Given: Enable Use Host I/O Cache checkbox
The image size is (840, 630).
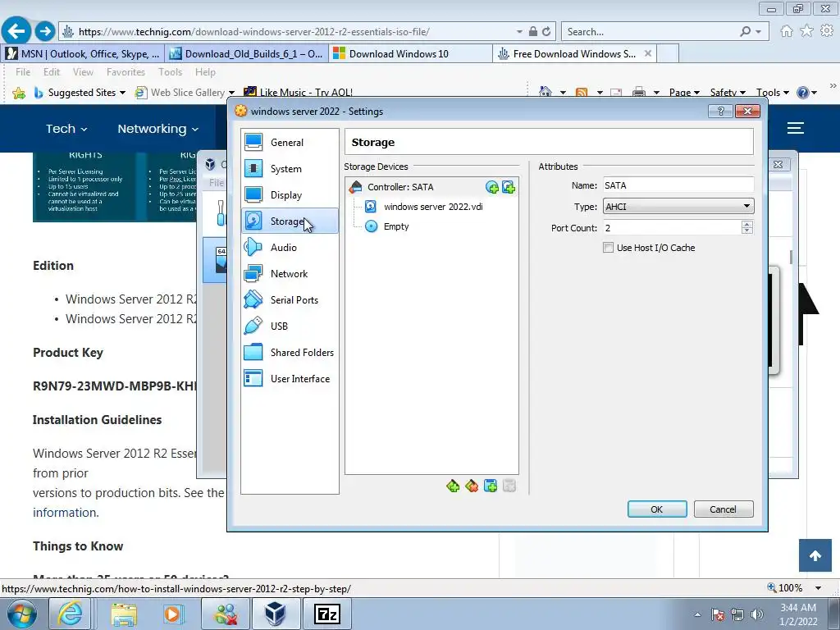Looking at the screenshot, I should (608, 248).
